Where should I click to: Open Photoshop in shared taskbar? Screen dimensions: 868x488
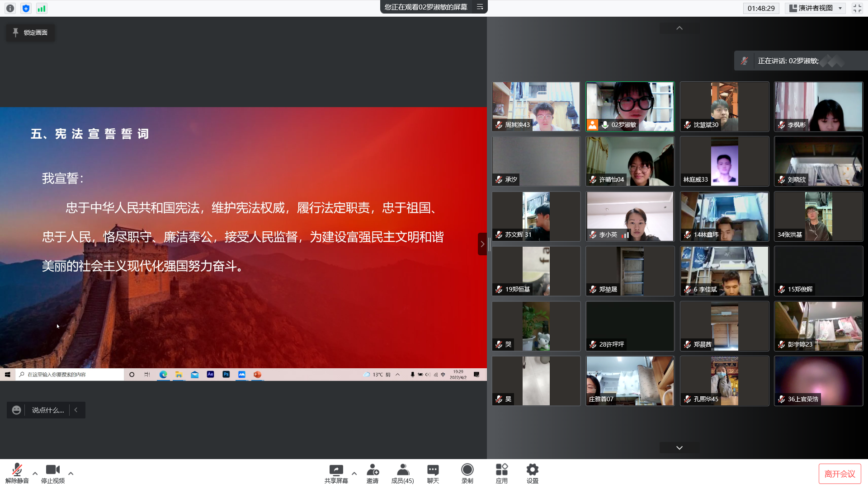click(226, 375)
